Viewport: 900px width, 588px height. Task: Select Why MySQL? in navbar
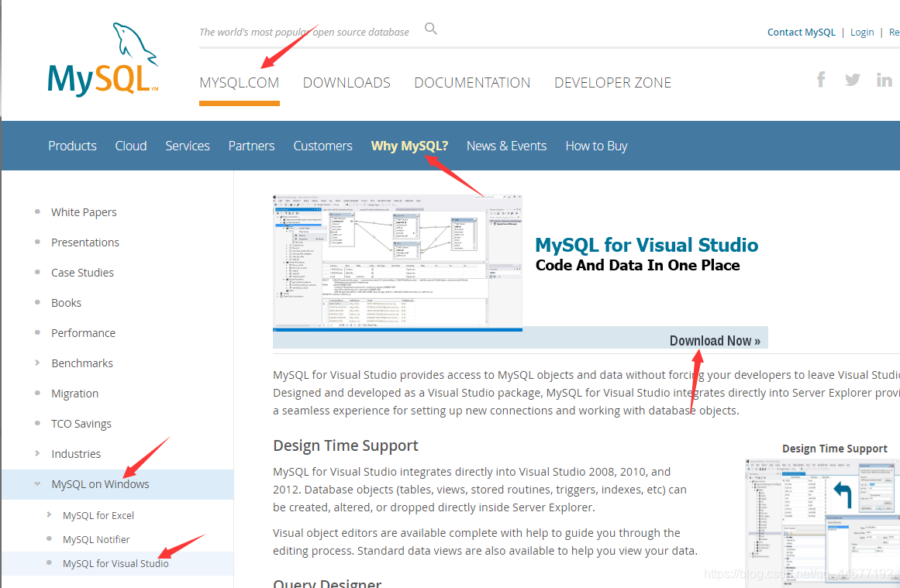(409, 146)
